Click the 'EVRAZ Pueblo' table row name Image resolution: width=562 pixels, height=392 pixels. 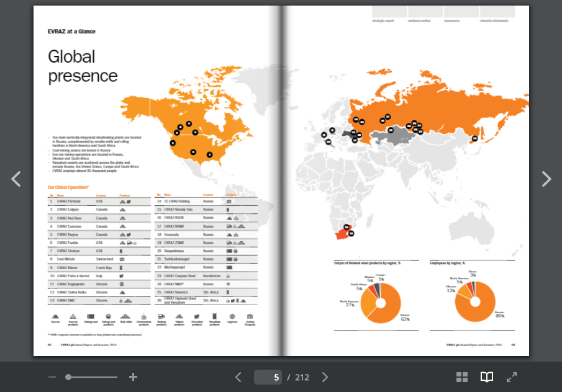(x=68, y=243)
